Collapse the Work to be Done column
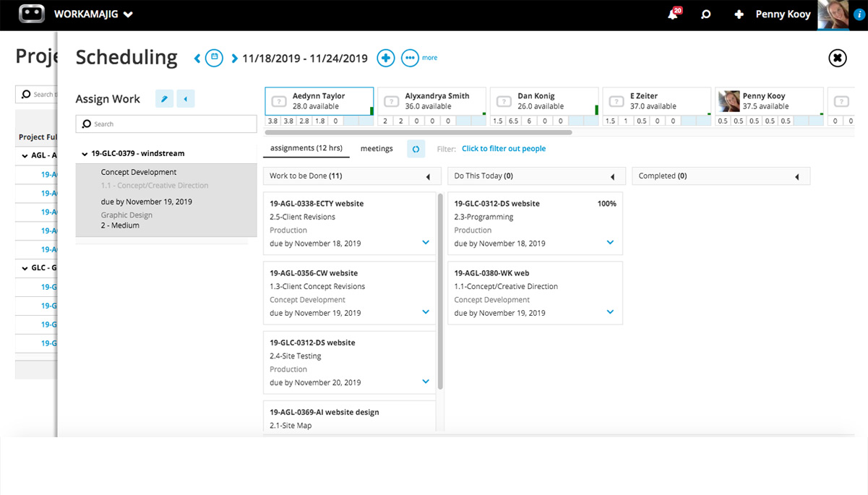Viewport: 868px width, 495px height. coord(428,176)
